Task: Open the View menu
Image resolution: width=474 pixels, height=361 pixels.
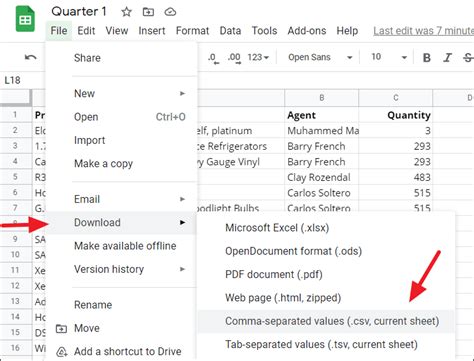Action: pyautogui.click(x=117, y=31)
